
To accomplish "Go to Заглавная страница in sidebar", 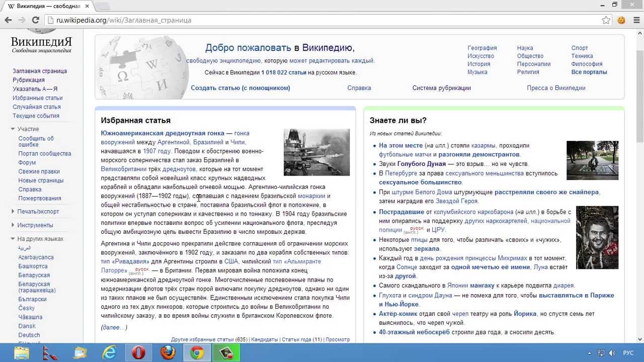I will (x=40, y=71).
